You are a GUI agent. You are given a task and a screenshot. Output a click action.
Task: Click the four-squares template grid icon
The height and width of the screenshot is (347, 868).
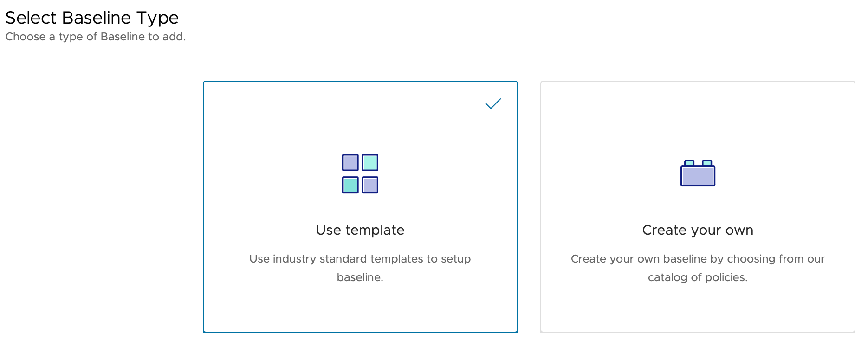click(x=360, y=173)
